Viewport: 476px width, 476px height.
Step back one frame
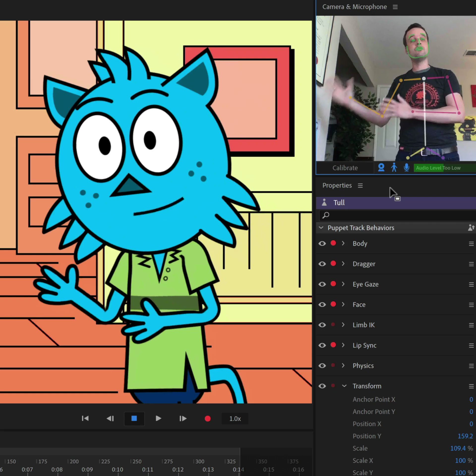[x=110, y=418]
